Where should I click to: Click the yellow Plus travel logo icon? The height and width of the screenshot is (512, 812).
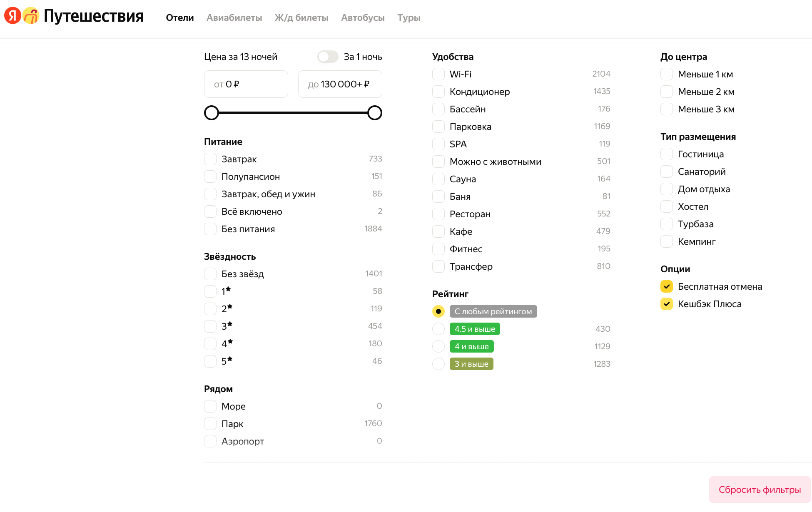pyautogui.click(x=31, y=16)
